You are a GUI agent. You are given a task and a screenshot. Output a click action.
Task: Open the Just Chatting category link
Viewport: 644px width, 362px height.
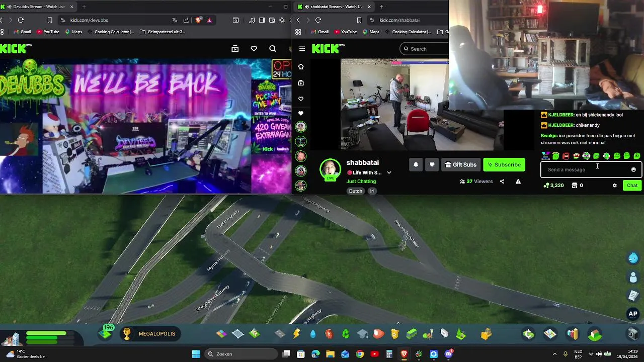[361, 181]
